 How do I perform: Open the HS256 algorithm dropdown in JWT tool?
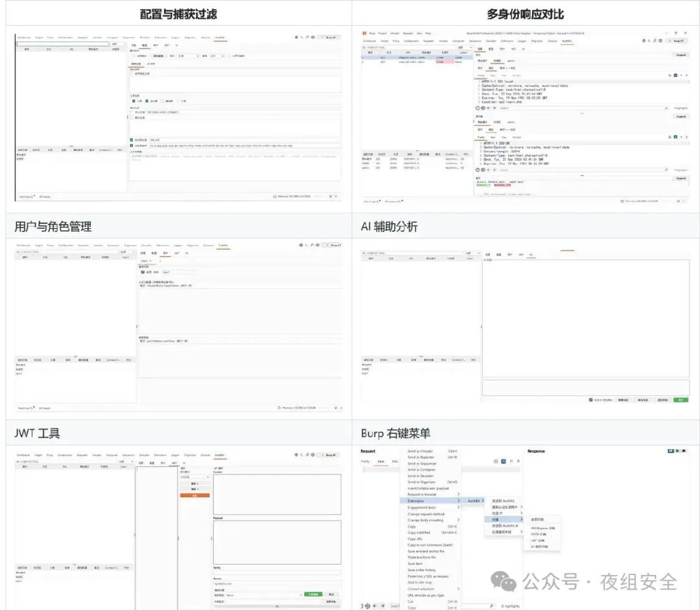[194, 477]
